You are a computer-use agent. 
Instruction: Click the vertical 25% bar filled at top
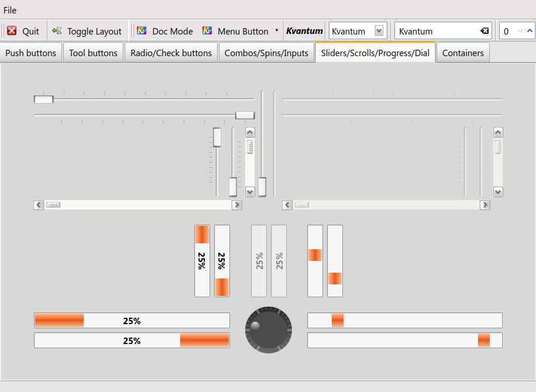coord(202,261)
